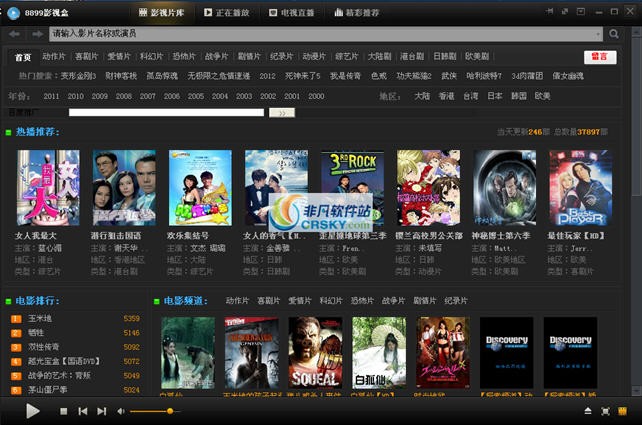This screenshot has width=642, height=425.
Task: Stop playback with the square stop button
Action: [x=64, y=411]
